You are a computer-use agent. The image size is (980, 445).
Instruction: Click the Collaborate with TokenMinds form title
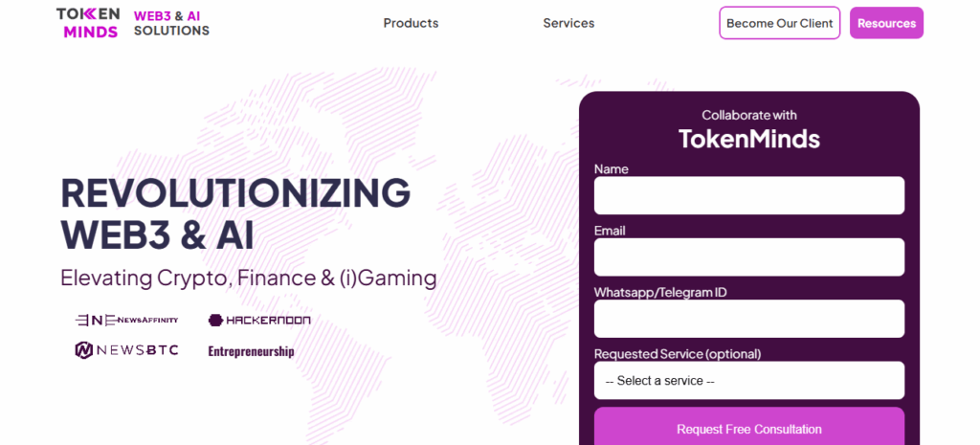click(748, 128)
